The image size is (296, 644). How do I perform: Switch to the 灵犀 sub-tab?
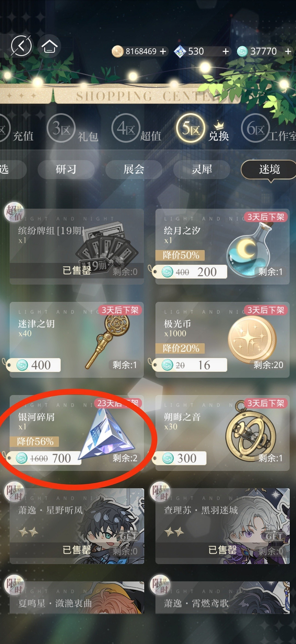pyautogui.click(x=202, y=169)
